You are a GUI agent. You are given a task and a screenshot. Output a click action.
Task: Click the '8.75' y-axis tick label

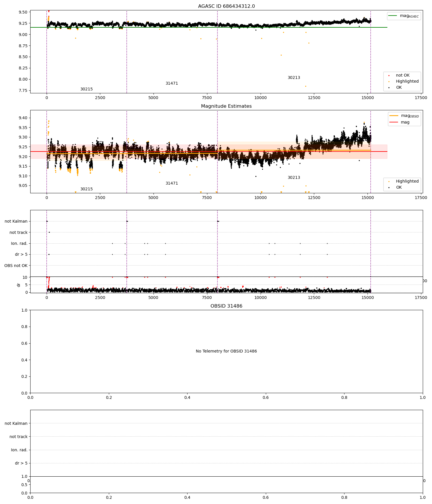(x=23, y=46)
